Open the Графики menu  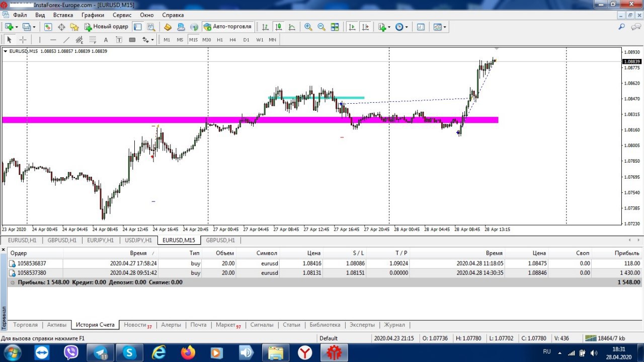(93, 15)
